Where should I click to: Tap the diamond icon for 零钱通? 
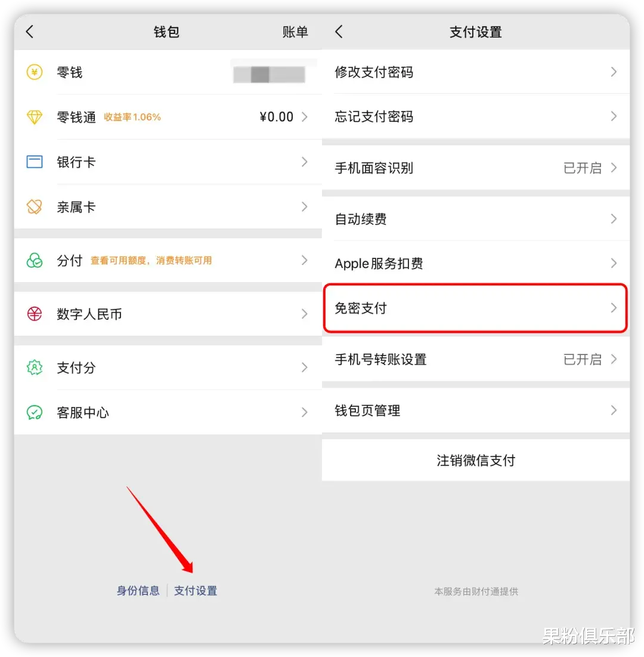point(35,117)
